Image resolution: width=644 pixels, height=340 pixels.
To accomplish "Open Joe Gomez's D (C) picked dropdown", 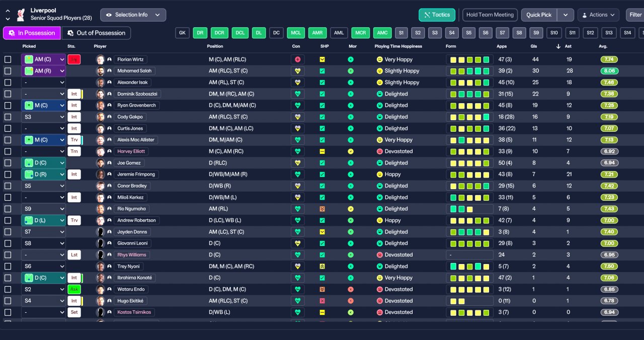I will [43, 163].
